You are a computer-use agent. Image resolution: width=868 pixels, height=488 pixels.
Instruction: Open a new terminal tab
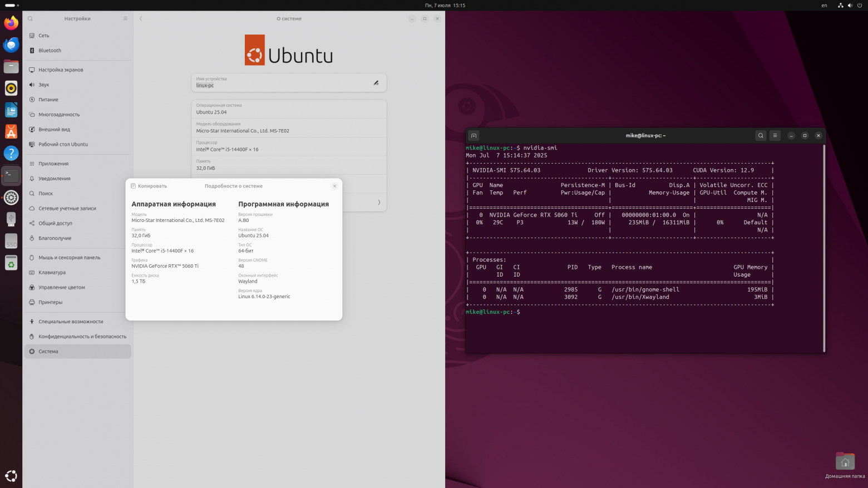[x=474, y=135]
